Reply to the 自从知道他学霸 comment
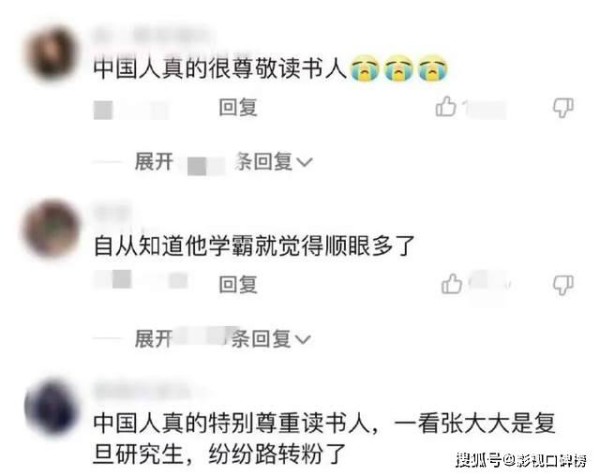The width and height of the screenshot is (600, 476). click(x=238, y=284)
